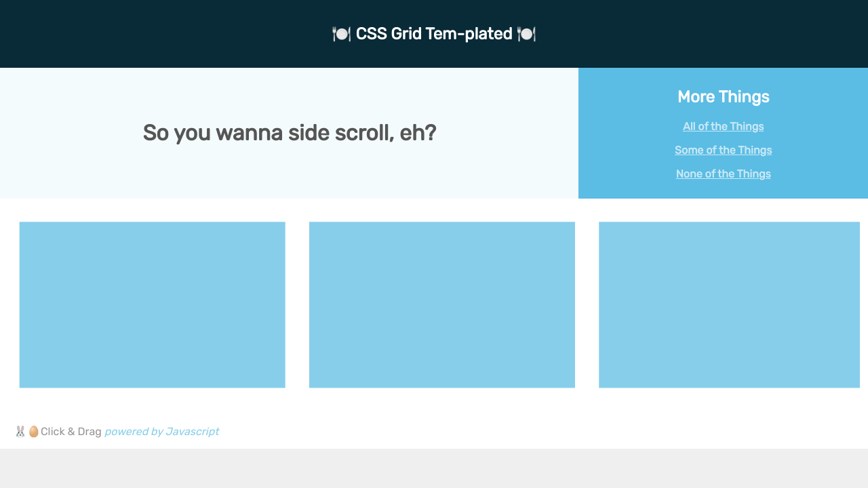Click the white gap between first and second cards
868x488 pixels.
(x=297, y=305)
